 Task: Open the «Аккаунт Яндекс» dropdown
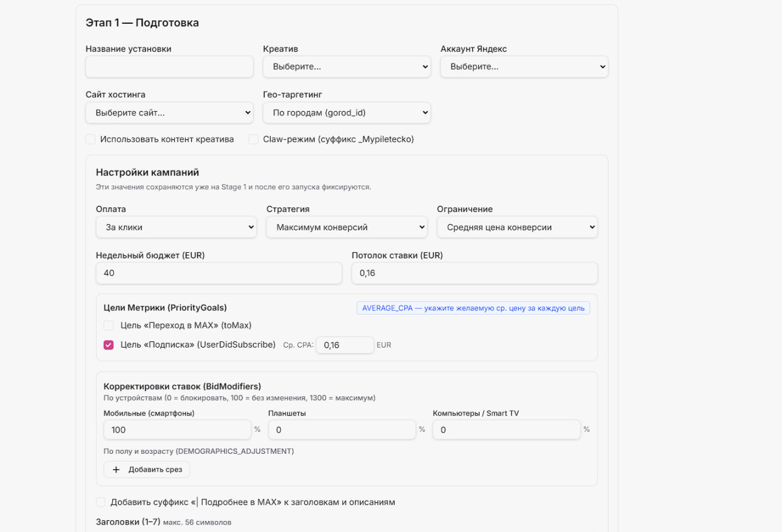524,67
